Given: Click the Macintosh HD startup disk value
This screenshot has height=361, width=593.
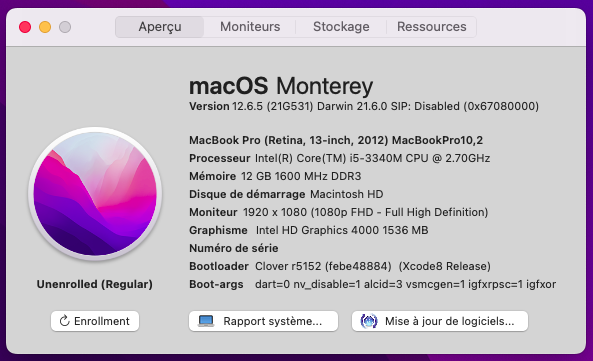Looking at the screenshot, I should pos(346,194).
